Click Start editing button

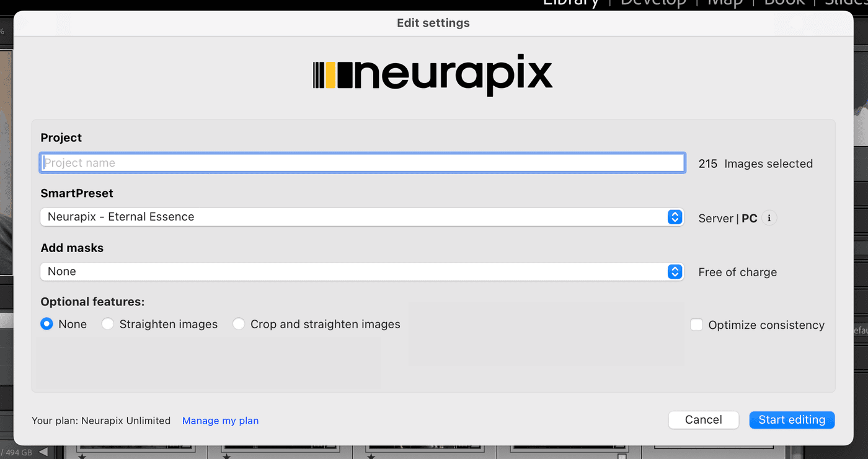click(792, 420)
